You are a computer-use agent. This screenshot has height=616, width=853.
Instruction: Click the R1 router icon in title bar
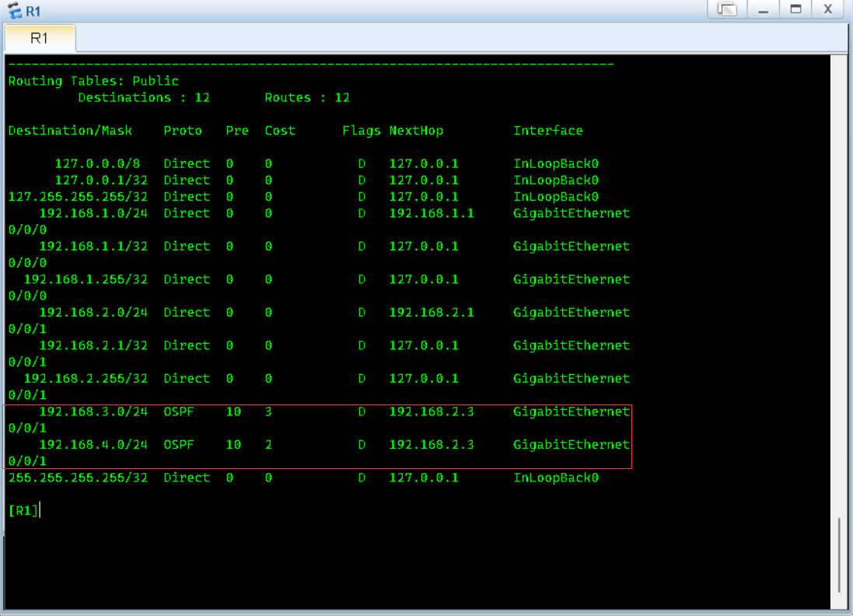(x=15, y=10)
